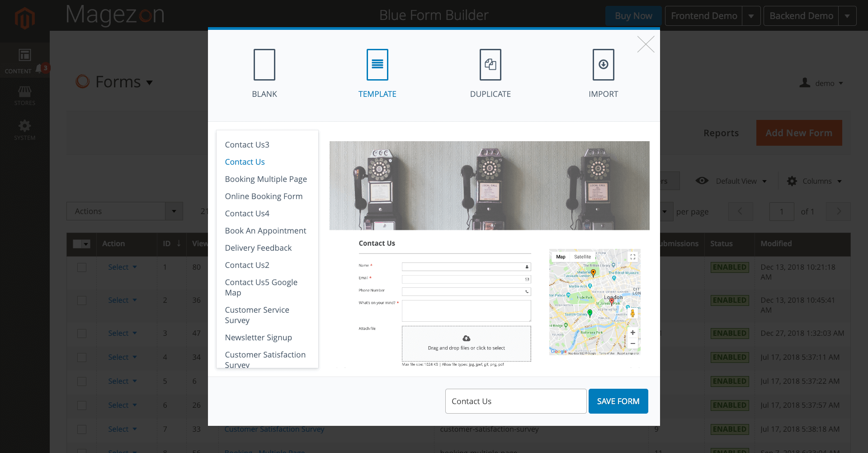The width and height of the screenshot is (868, 453).
Task: Choose the Duplicate form icon
Action: coord(491,65)
